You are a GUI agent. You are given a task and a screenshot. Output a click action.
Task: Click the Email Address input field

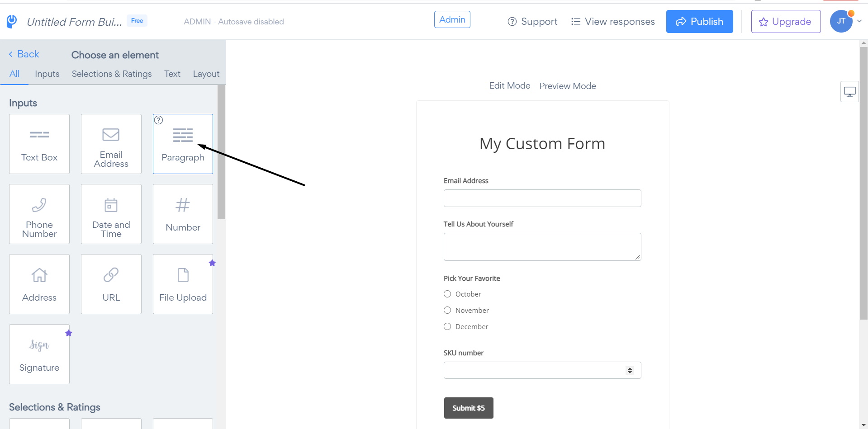pos(542,198)
